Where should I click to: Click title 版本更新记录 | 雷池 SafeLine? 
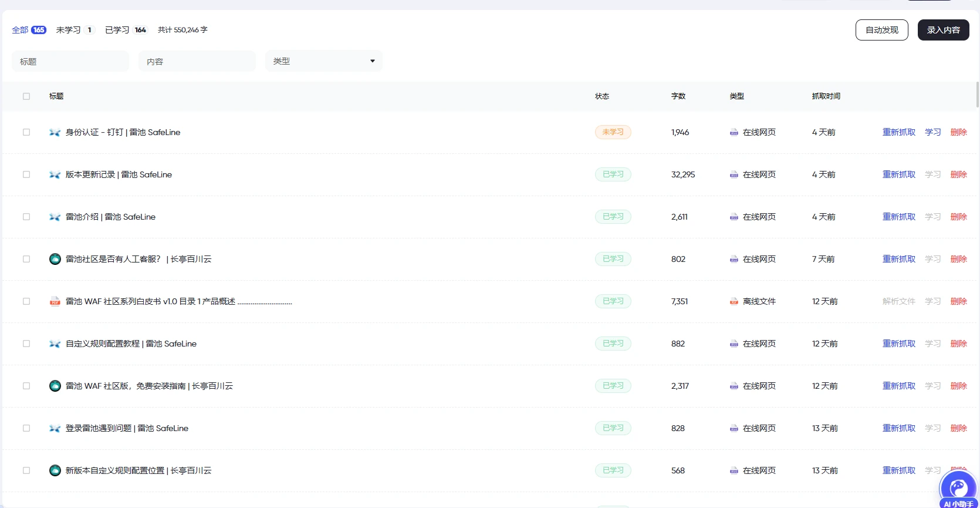pyautogui.click(x=119, y=174)
